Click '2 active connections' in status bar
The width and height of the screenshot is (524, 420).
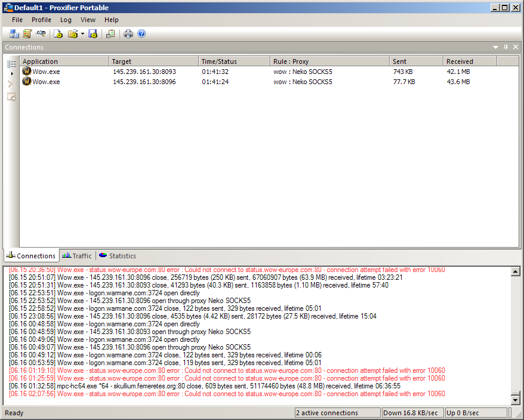pyautogui.click(x=338, y=413)
